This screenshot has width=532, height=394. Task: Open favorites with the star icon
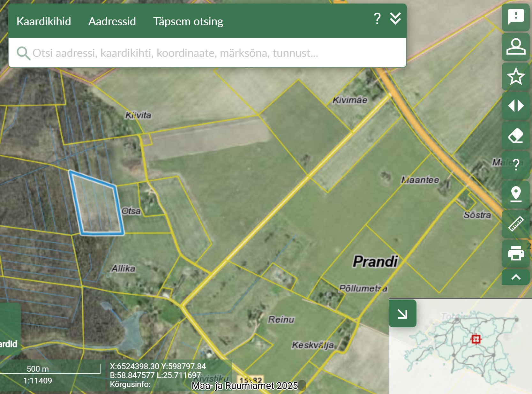(x=515, y=76)
